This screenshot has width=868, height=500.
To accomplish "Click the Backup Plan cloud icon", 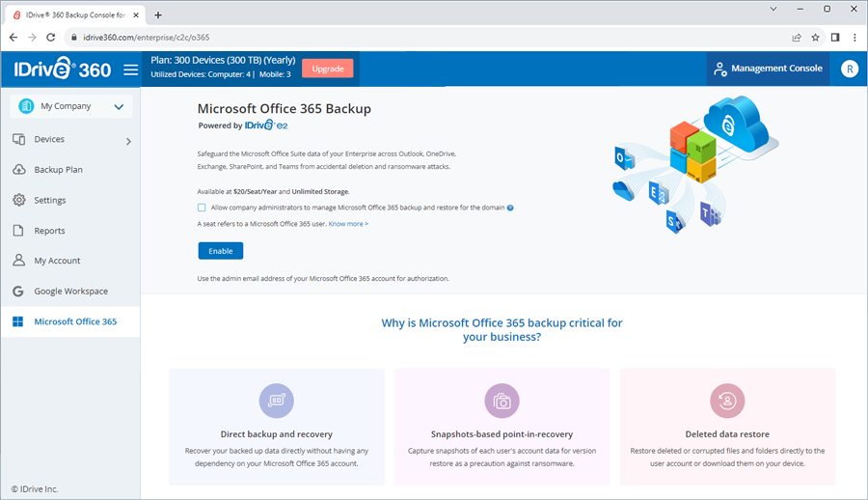I will (19, 170).
